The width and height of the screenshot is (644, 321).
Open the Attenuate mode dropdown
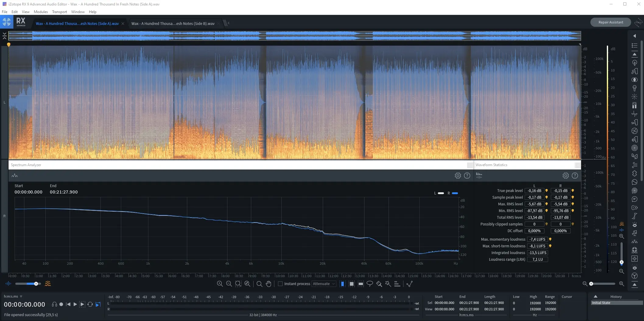(x=324, y=284)
